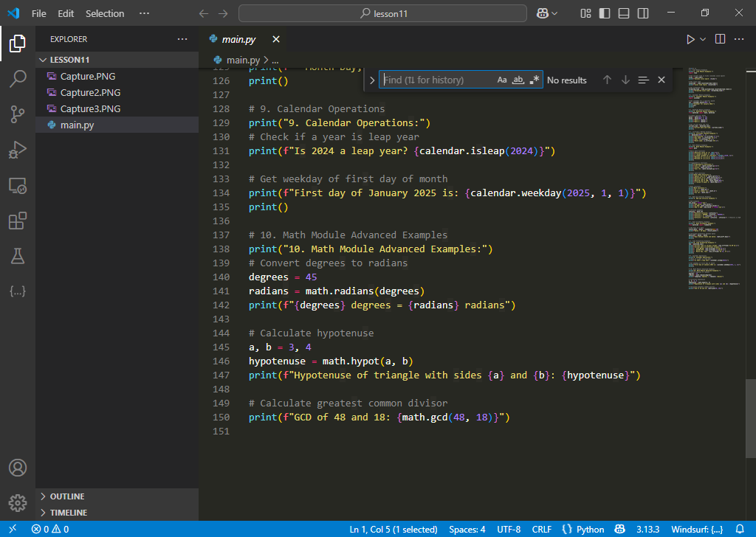
Task: Open breadcrumb ellipsis after main.py
Action: pyautogui.click(x=275, y=60)
